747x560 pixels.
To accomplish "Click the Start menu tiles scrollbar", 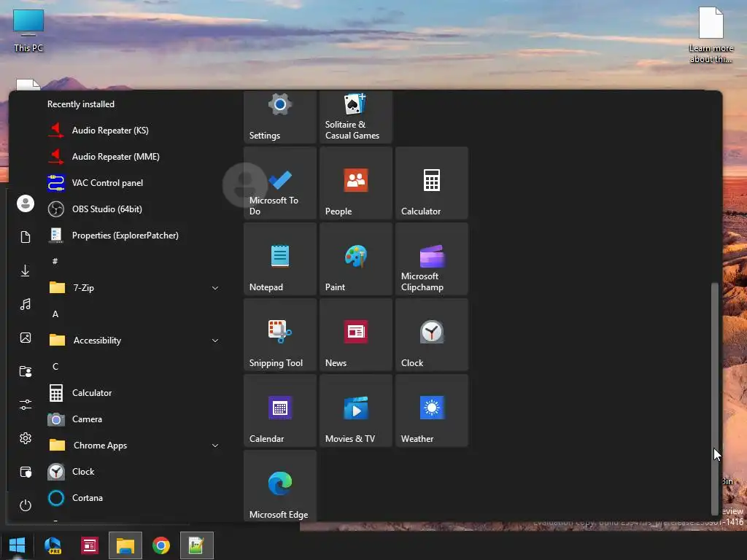I will click(714, 399).
